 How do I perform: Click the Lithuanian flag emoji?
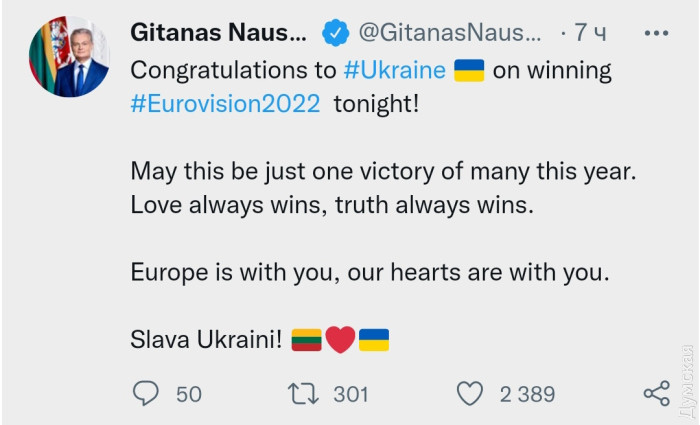306,341
